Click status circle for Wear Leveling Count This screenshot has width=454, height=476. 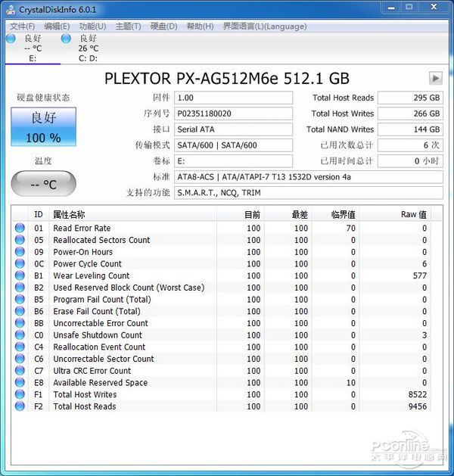[20, 275]
